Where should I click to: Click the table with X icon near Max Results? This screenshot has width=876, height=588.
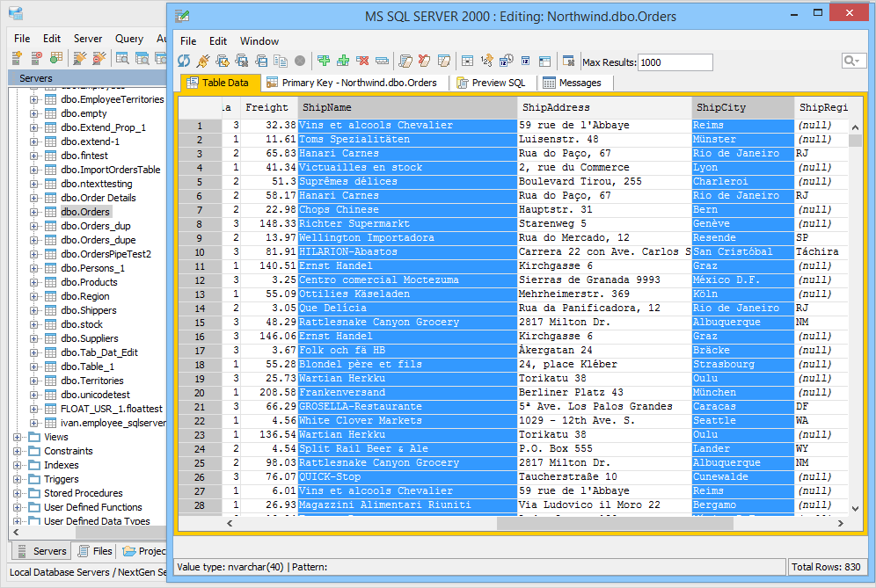click(569, 61)
